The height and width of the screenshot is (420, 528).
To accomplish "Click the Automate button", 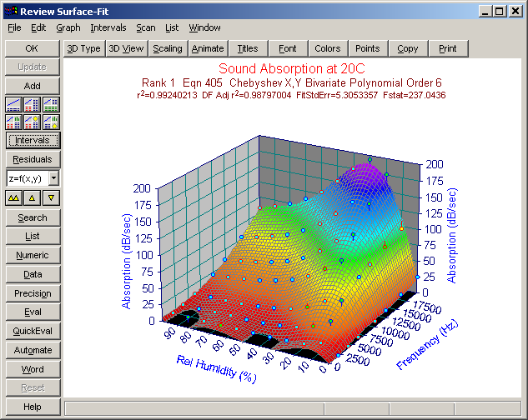I will (33, 350).
